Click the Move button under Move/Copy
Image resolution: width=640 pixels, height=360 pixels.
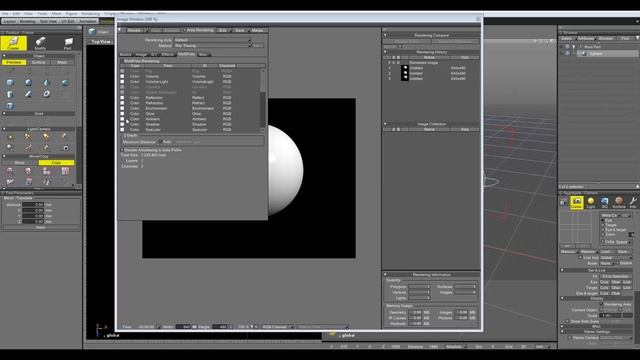[x=20, y=162]
